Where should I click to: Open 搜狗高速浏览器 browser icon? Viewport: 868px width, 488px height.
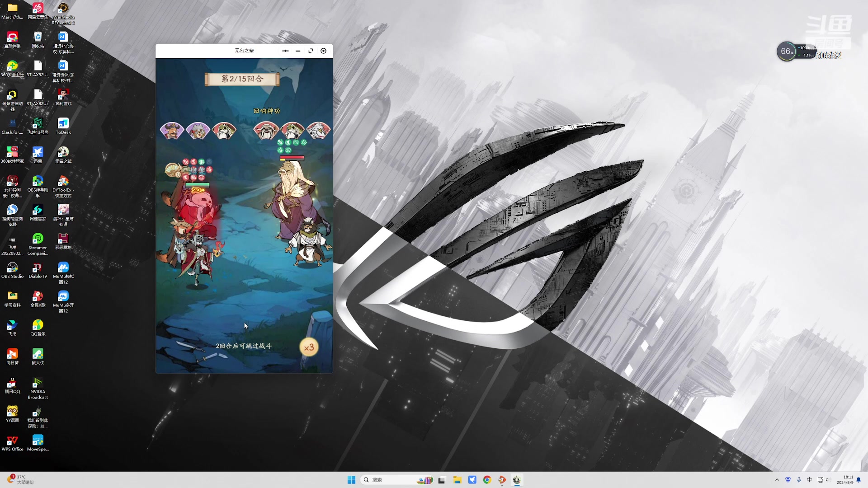pos(12,216)
